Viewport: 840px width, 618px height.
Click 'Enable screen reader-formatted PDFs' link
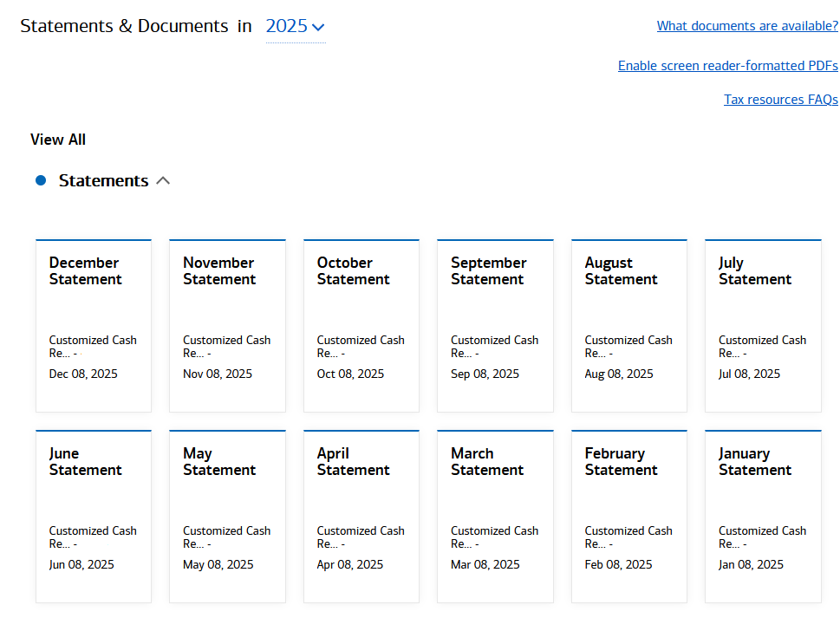tap(727, 66)
